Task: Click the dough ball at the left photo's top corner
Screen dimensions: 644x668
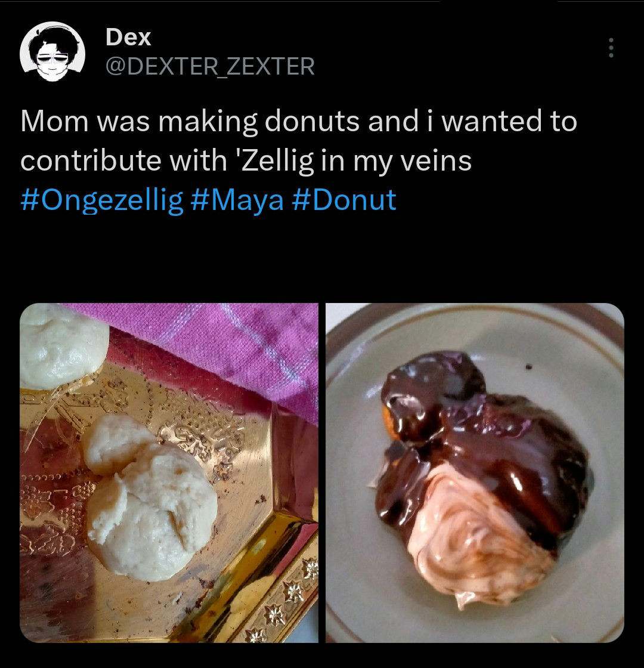Action: (60, 345)
